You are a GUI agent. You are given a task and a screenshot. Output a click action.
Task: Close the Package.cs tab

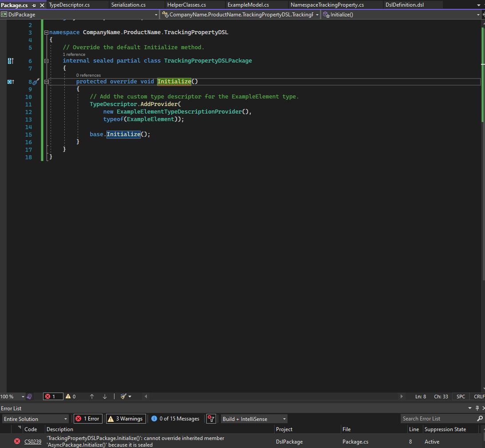point(42,5)
